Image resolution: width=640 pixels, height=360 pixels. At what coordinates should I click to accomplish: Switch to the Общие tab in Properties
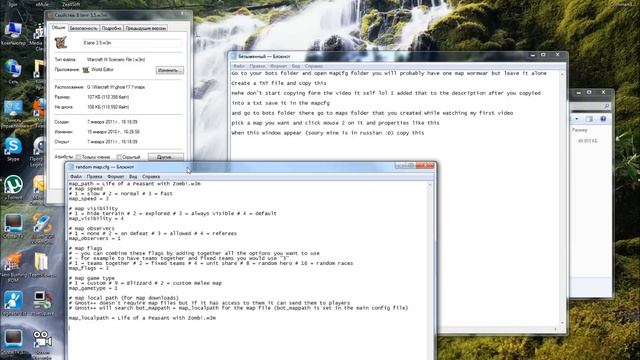[x=58, y=28]
